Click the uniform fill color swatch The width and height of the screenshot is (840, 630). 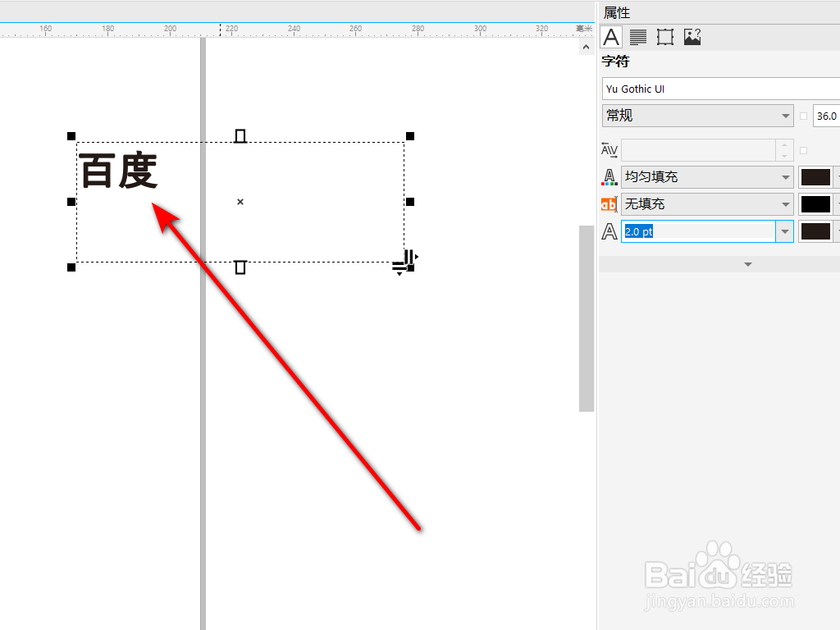(x=815, y=177)
